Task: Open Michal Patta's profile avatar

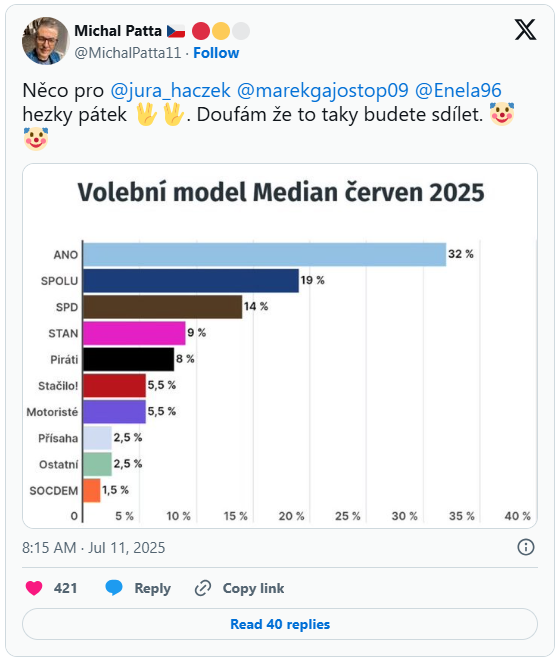Action: tap(45, 41)
